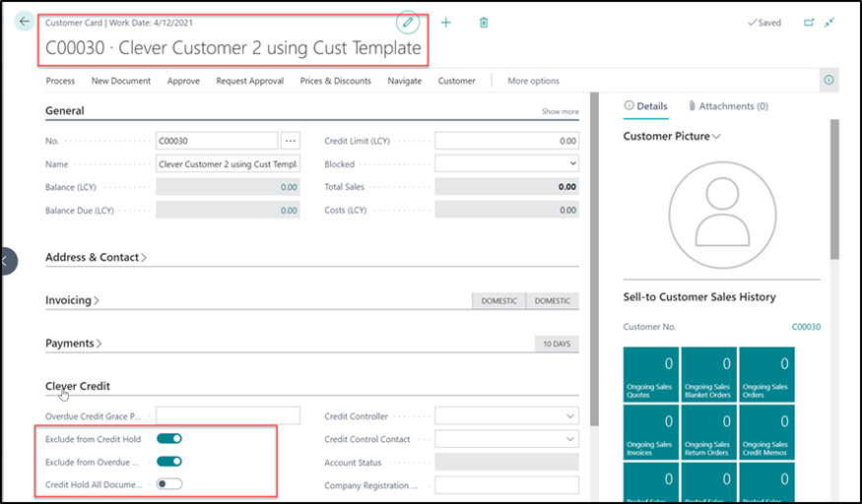The width and height of the screenshot is (862, 504).
Task: Collapse the page with the arrows icon
Action: [x=829, y=23]
